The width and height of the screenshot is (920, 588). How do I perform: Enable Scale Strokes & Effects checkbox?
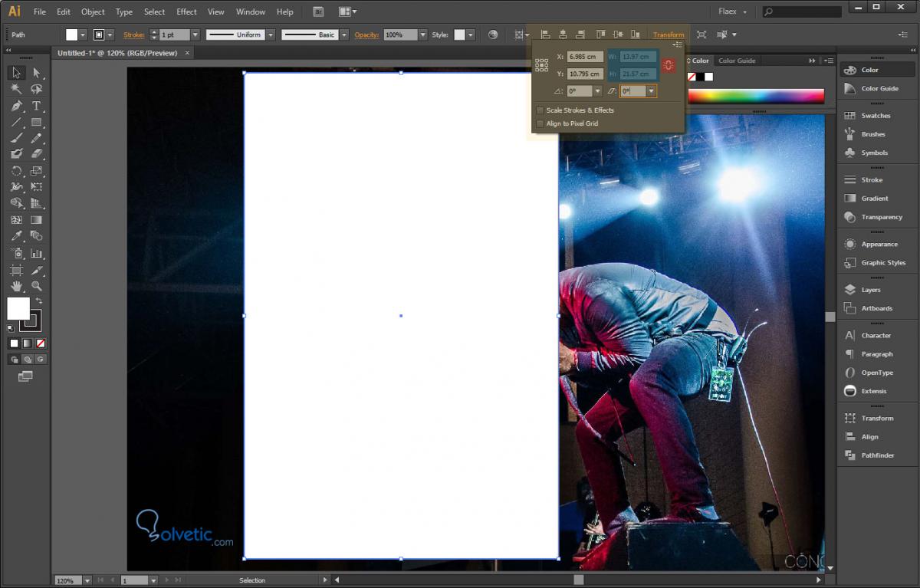coord(540,110)
